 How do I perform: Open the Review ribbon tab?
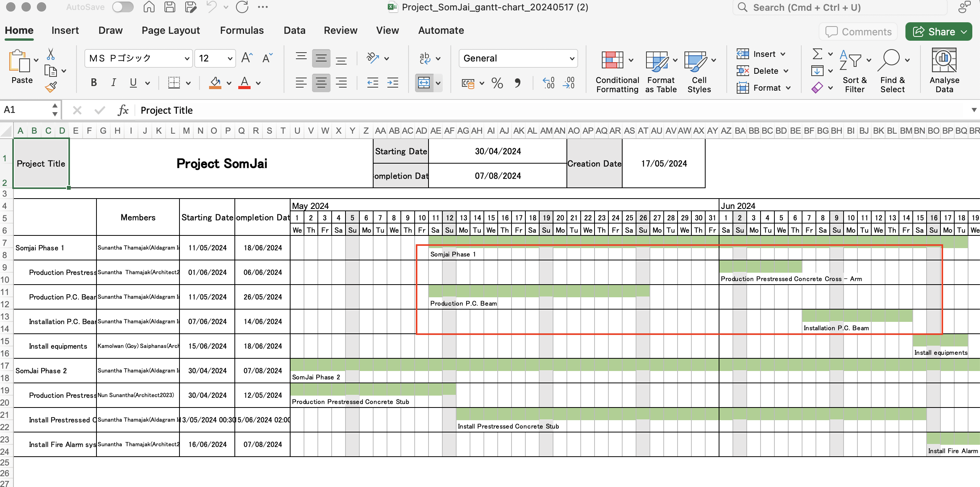coord(340,30)
